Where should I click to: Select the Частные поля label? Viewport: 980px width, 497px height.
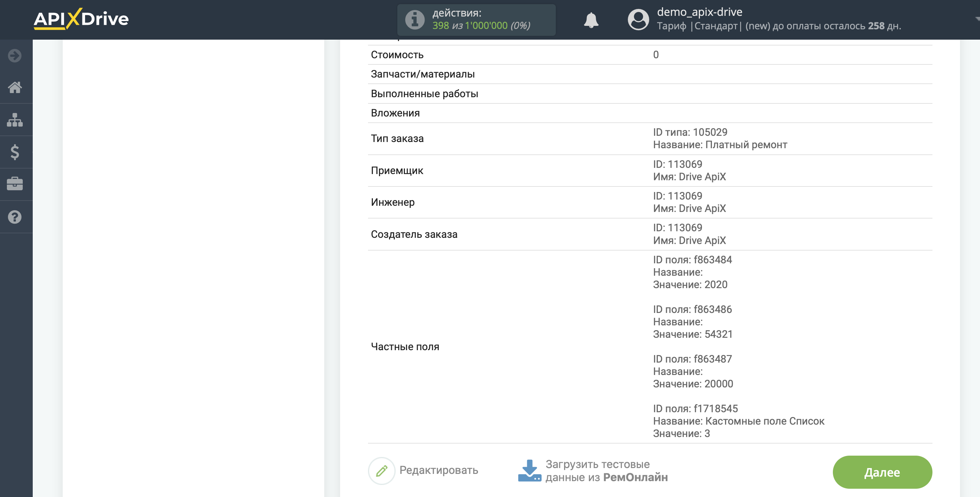[405, 347]
